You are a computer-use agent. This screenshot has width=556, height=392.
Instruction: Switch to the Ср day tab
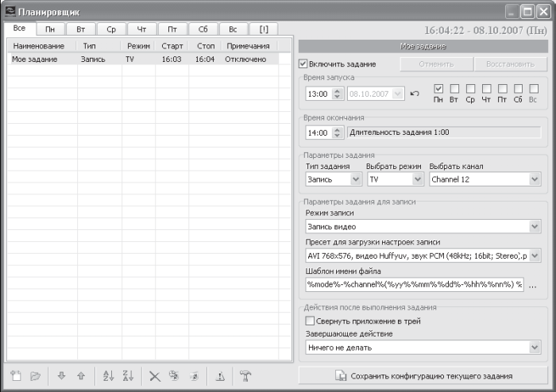point(111,29)
